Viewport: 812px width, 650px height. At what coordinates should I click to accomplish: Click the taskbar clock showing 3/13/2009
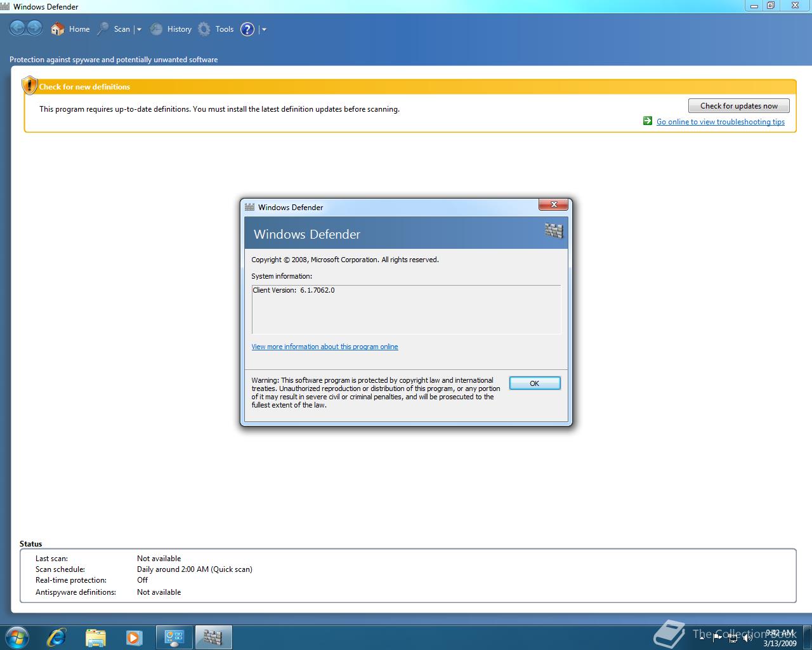pos(780,638)
